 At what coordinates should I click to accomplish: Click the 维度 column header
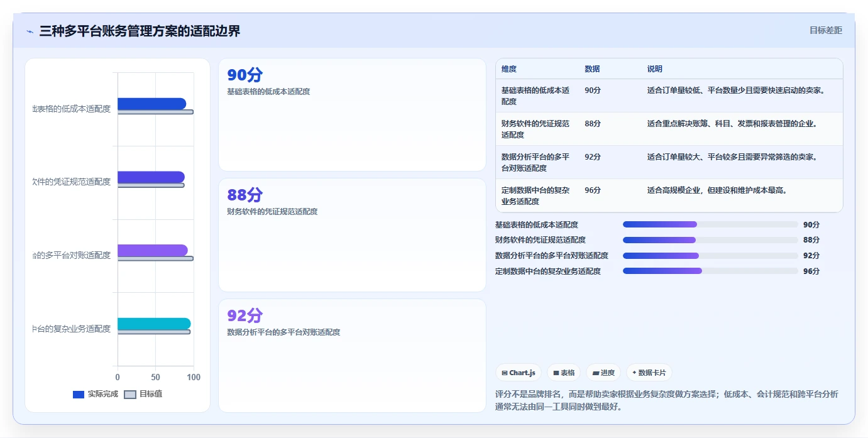pyautogui.click(x=509, y=69)
